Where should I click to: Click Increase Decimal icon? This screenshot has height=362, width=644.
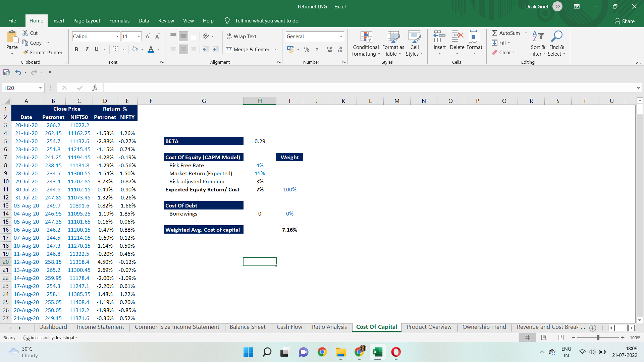pos(329,49)
